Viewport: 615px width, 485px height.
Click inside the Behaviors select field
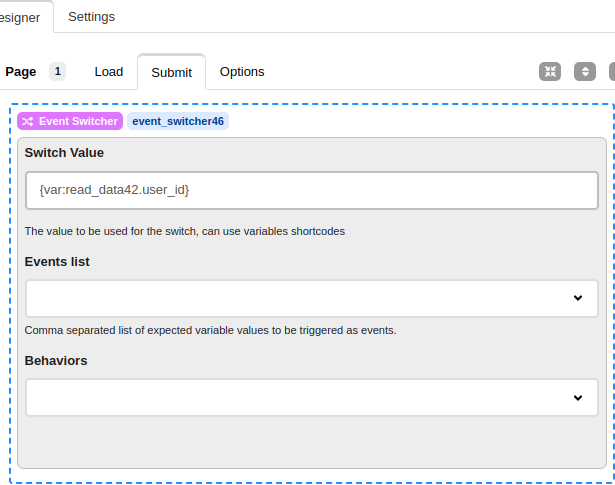point(300,398)
